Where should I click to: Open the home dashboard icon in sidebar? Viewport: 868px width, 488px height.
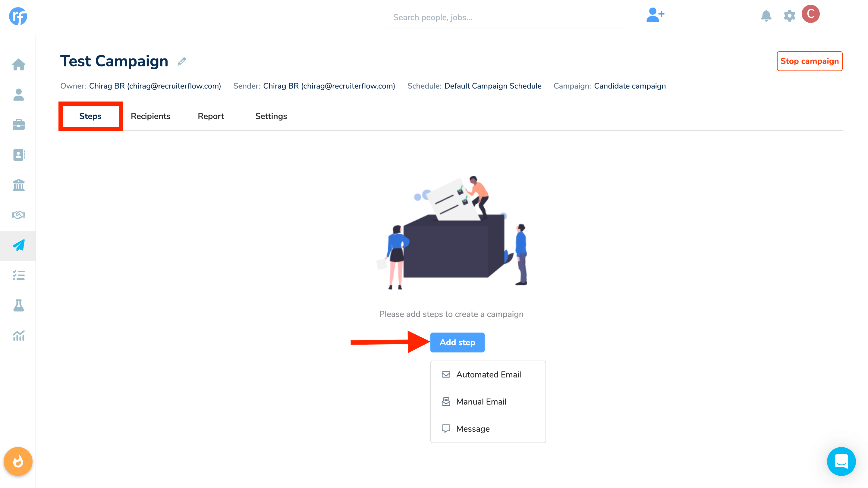pos(18,64)
